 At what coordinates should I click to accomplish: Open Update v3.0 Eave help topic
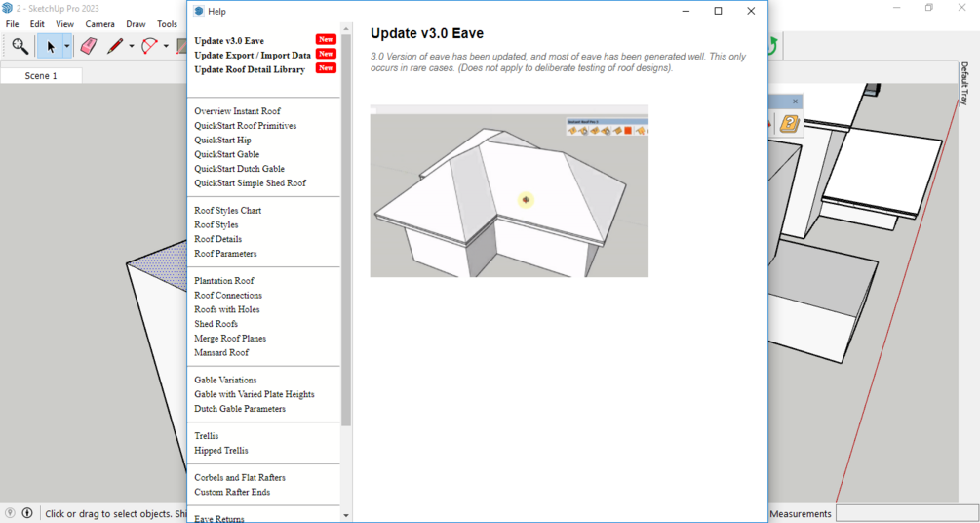click(x=229, y=41)
